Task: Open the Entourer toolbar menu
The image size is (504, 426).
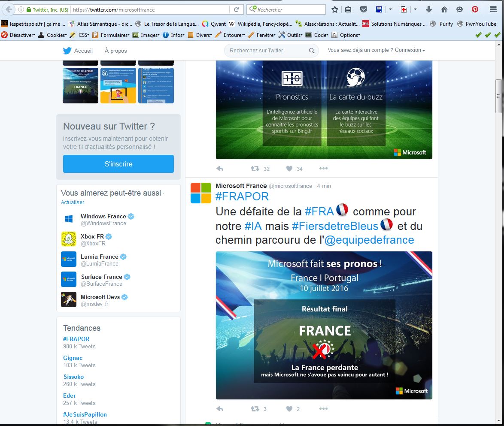Action: (x=230, y=35)
